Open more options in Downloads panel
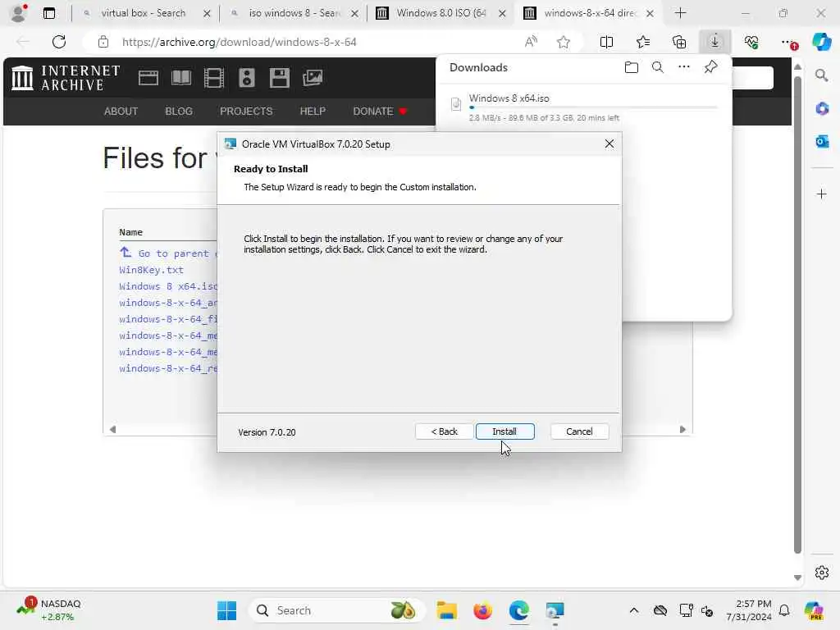Screen dimensions: 840x630 click(x=684, y=67)
